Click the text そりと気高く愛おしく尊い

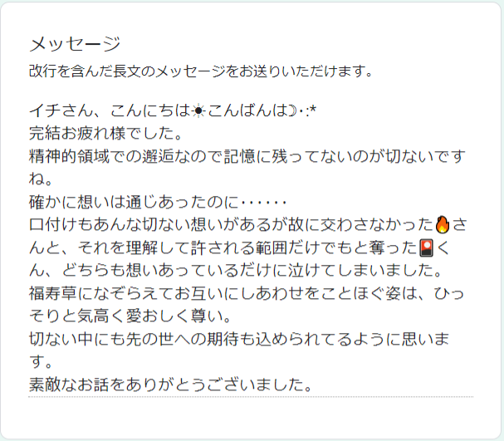[x=130, y=316]
